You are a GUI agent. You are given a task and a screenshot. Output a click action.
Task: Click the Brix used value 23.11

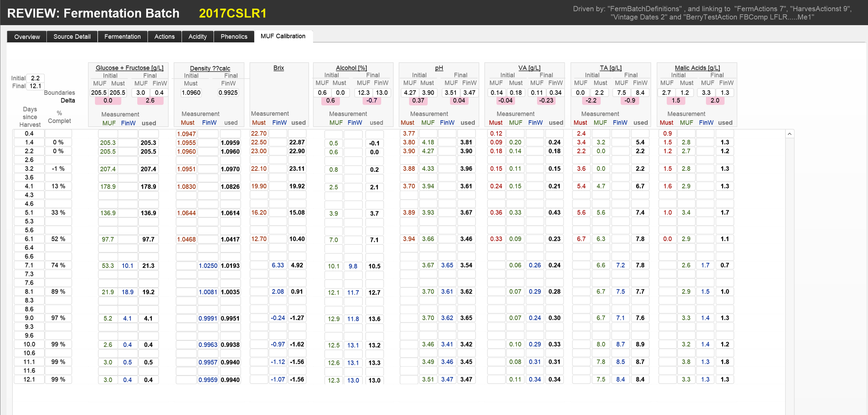point(297,169)
